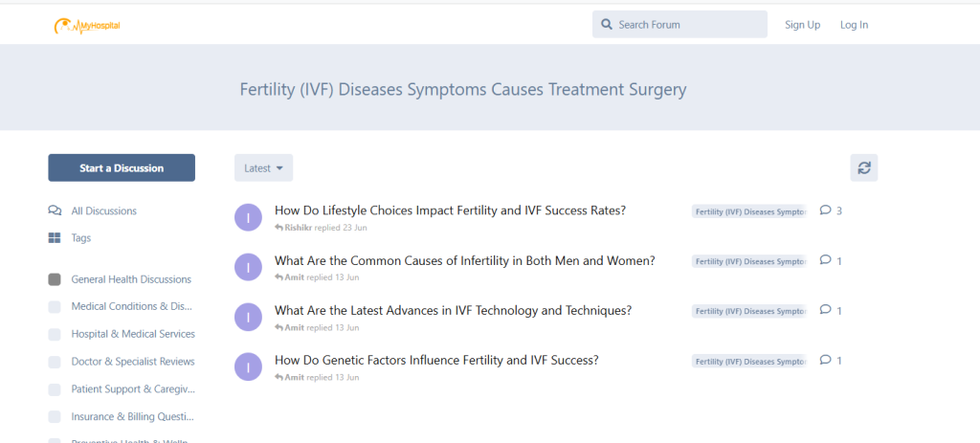The width and height of the screenshot is (980, 443).
Task: Open the Latest sort dropdown
Action: [263, 168]
